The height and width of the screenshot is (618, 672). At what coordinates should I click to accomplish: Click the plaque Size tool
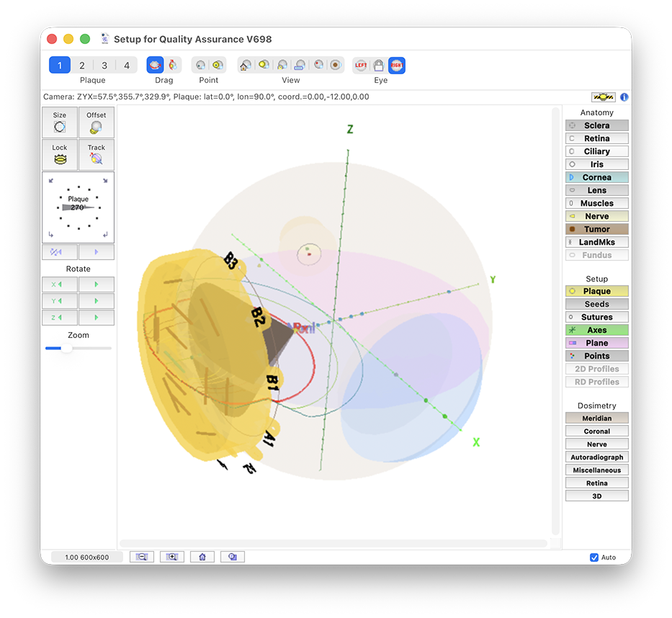pyautogui.click(x=60, y=123)
